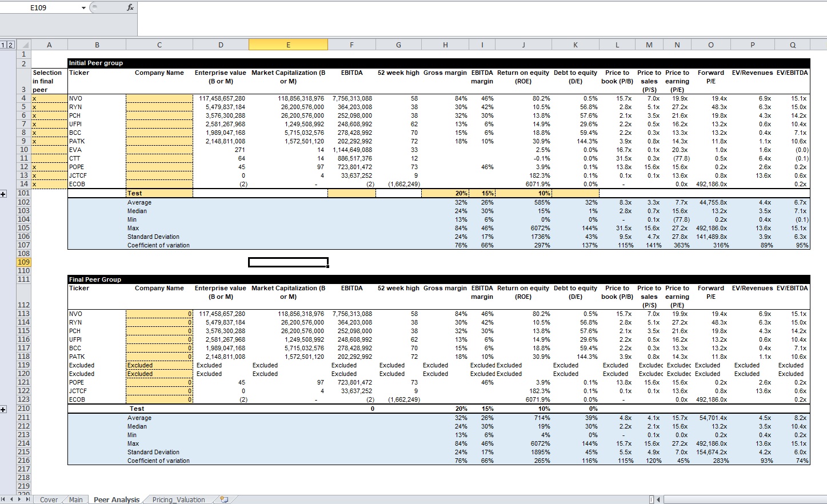Click the 'Initial Peer group' title cell
Screen dimensions: 827x504
pyautogui.click(x=96, y=63)
